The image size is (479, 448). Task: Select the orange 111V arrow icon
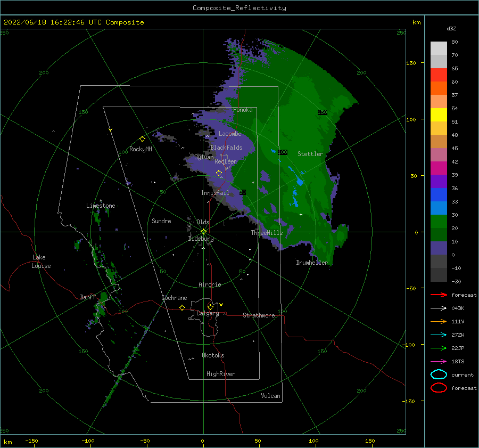click(439, 321)
